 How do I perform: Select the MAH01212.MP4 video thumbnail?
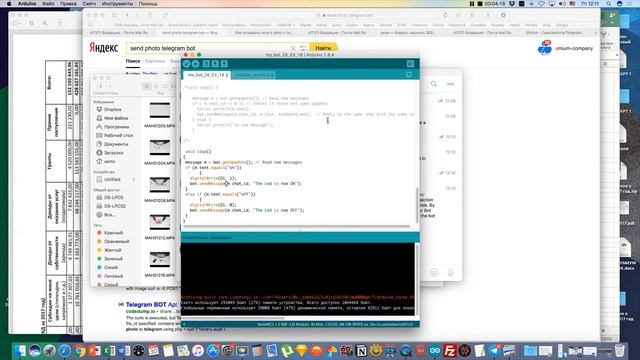point(160,222)
